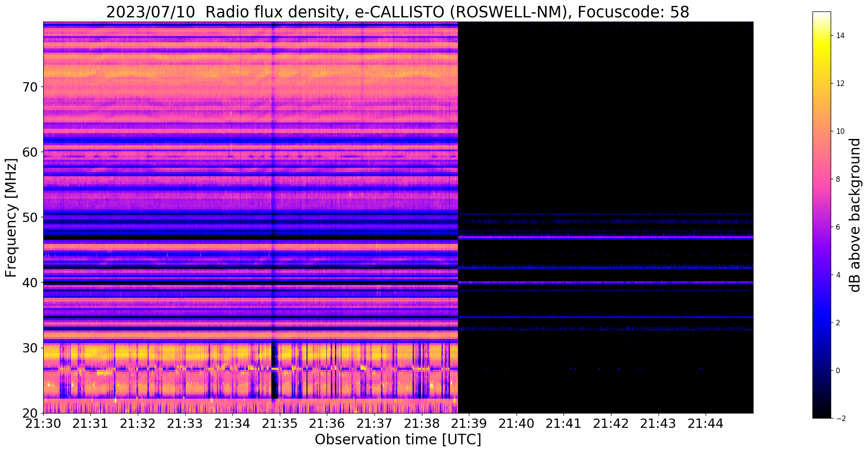The image size is (868, 452).
Task: Click the colorbar tick label 4
Action: tap(837, 275)
